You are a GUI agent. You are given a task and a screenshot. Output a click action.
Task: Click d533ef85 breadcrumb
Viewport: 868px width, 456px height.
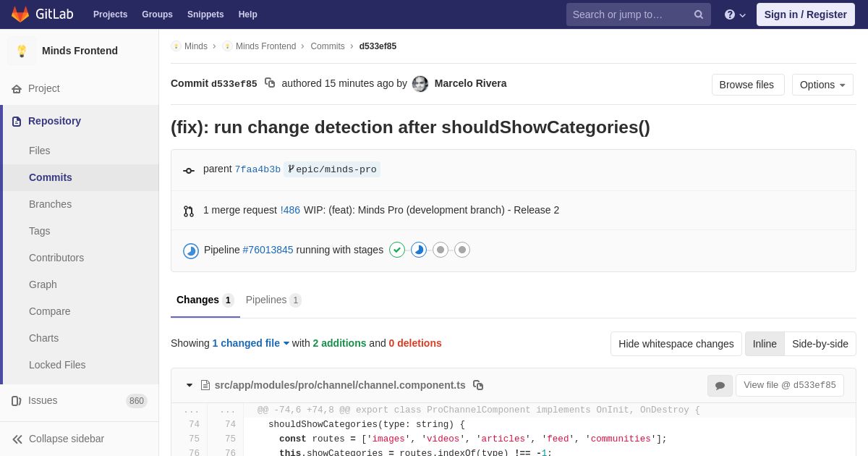click(378, 46)
